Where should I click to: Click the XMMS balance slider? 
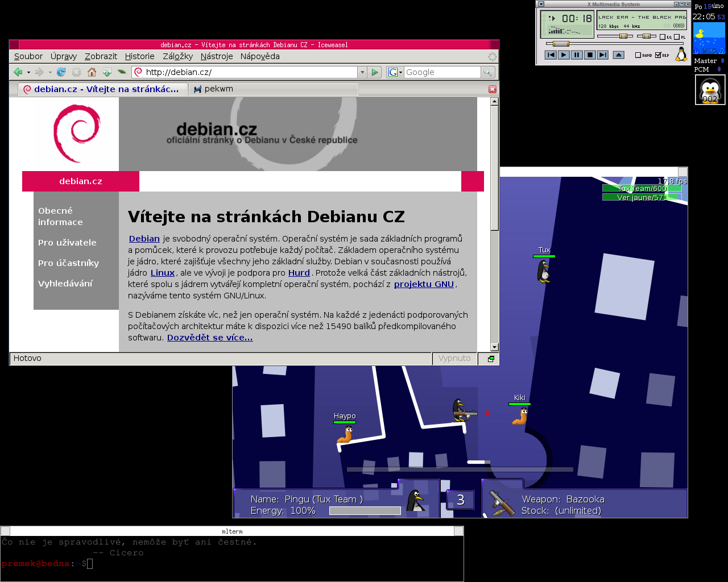(x=647, y=36)
